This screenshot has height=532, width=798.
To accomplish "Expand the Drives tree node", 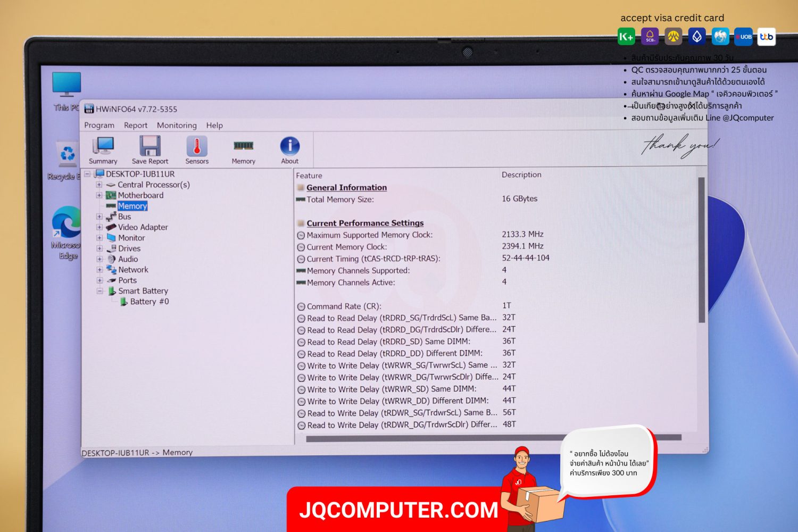I will [99, 248].
